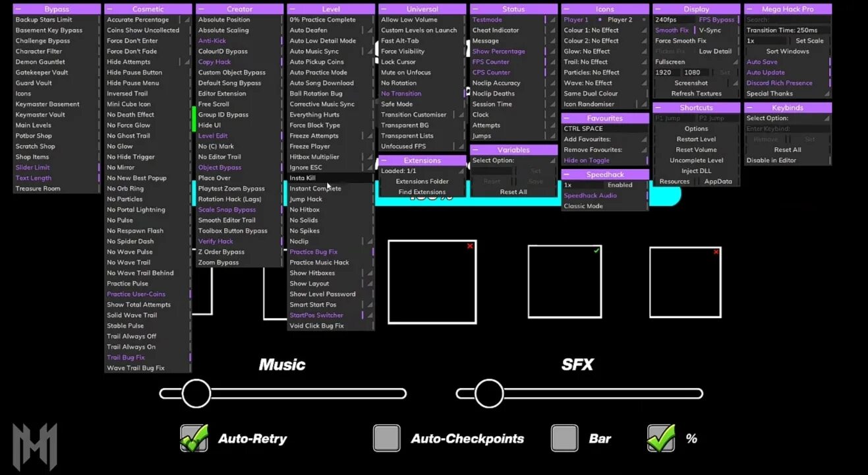
Task: Collapse the Display panel with its minus icon
Action: click(x=658, y=9)
